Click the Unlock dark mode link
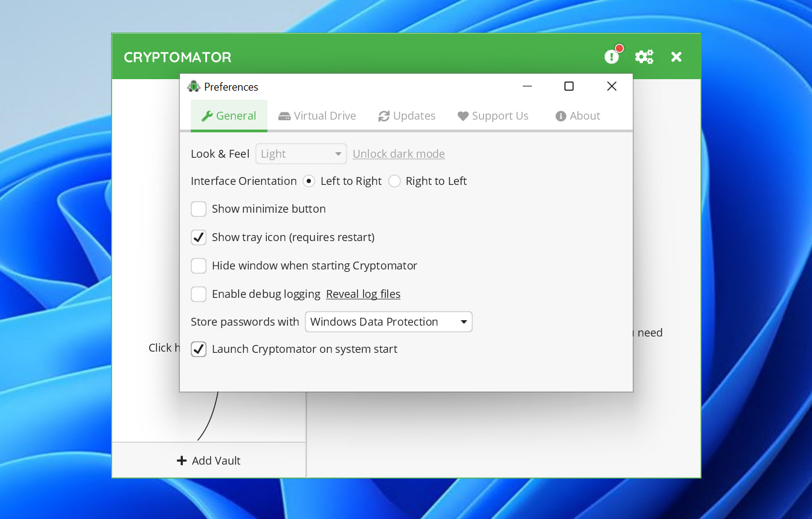Image resolution: width=812 pixels, height=519 pixels. coord(398,153)
